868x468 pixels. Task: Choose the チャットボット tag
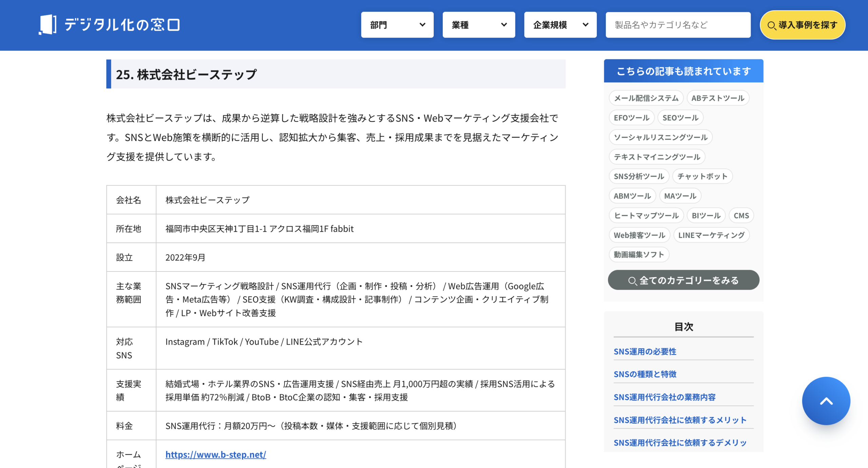[x=702, y=176]
